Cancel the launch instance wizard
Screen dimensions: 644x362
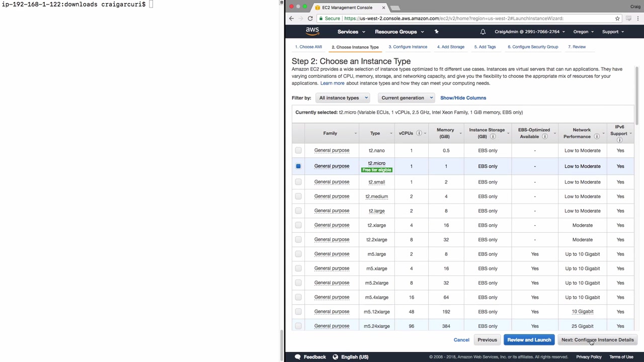tap(461, 340)
